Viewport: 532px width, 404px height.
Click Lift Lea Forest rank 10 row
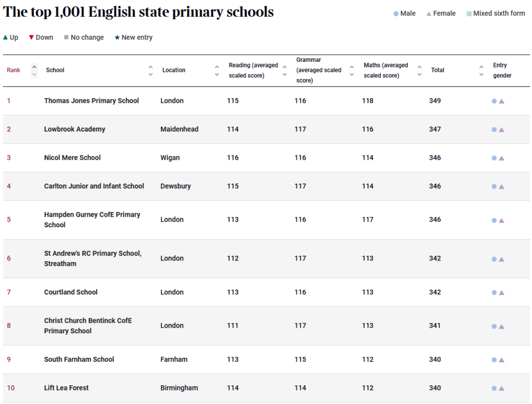coord(267,388)
